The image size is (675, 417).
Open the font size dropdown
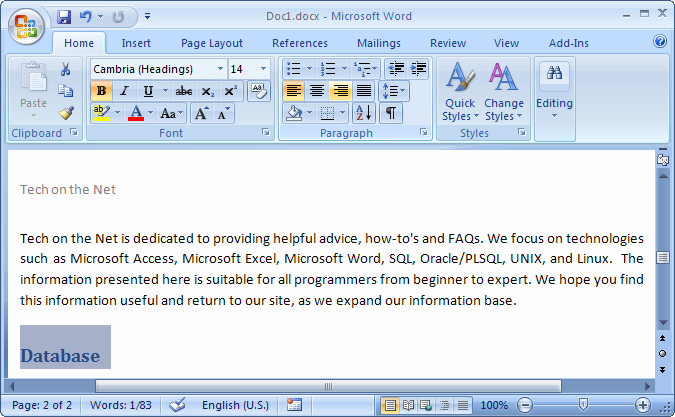[x=263, y=69]
